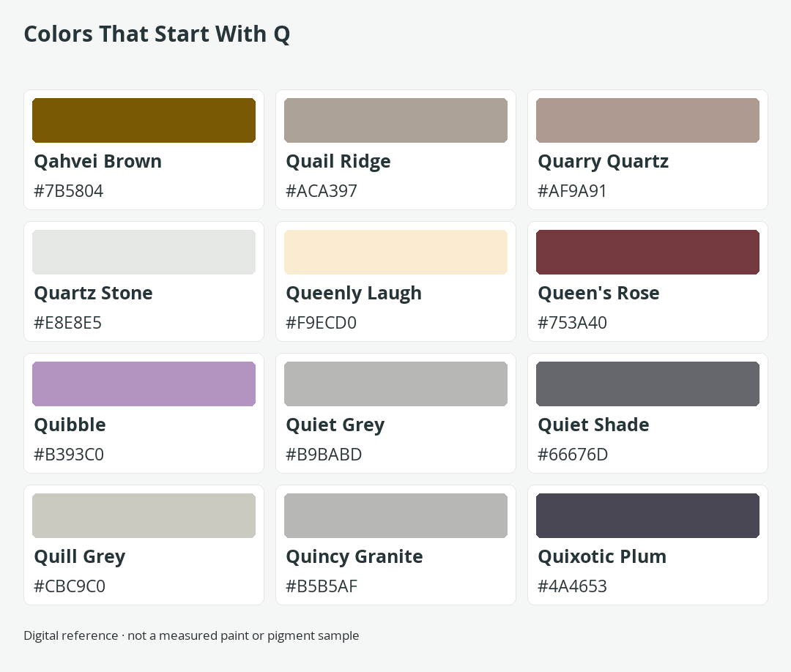This screenshot has height=672, width=791.
Task: Select hex code #B5B5AF
Action: (x=322, y=586)
